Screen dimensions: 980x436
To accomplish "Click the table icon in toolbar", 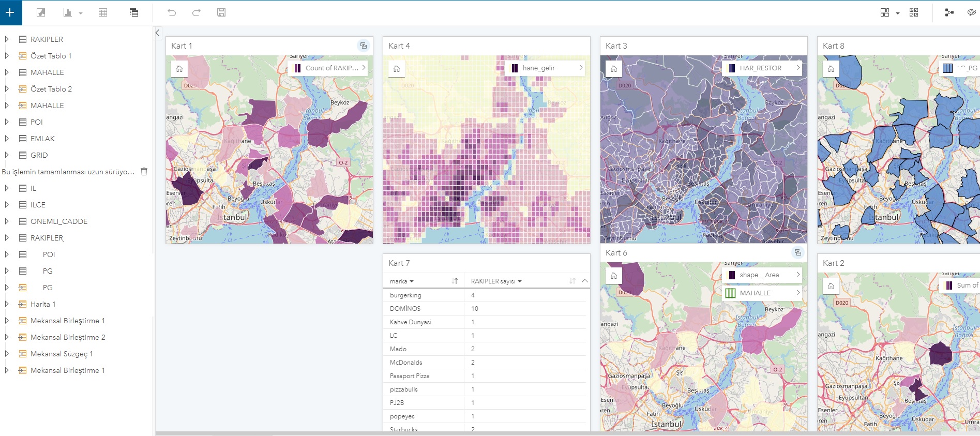I will (x=103, y=12).
